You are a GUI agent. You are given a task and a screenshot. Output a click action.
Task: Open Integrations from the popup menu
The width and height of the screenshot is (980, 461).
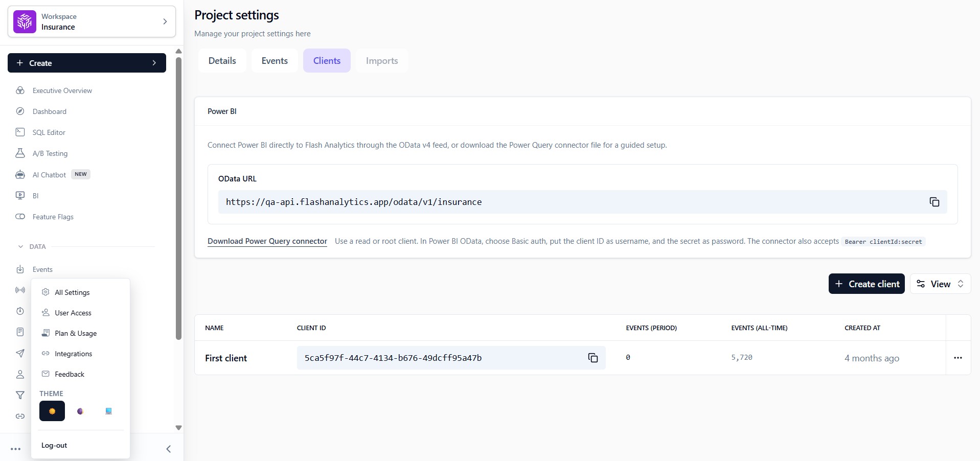click(73, 354)
